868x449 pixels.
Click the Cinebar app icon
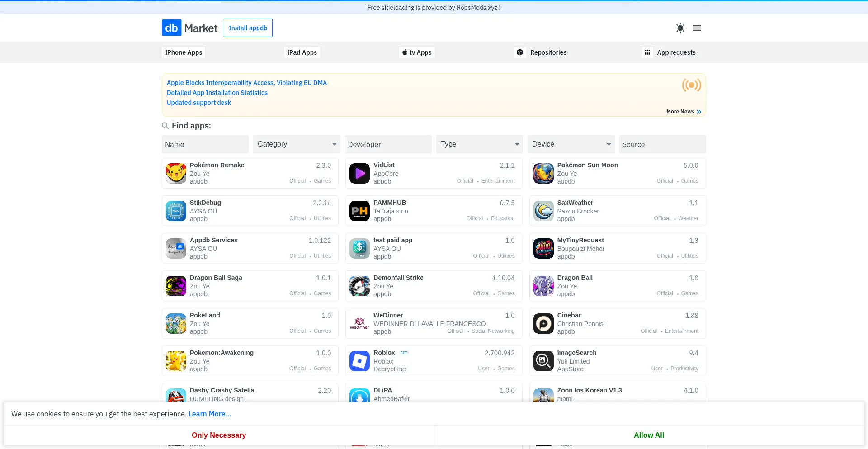click(x=543, y=323)
